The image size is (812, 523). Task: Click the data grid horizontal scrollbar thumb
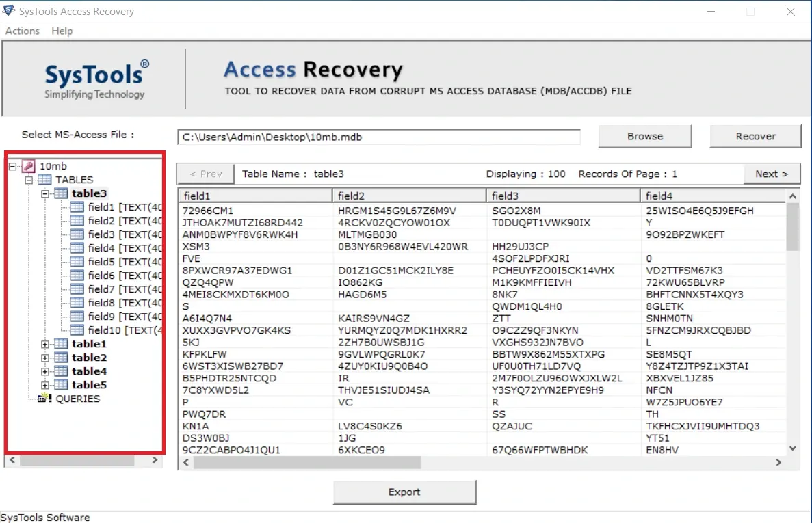307,462
